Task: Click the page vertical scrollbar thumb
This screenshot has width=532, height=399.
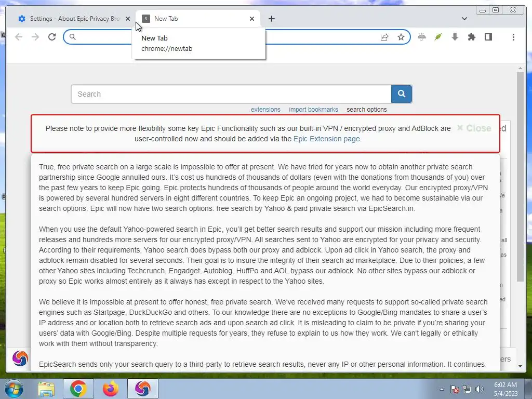Action: click(520, 177)
